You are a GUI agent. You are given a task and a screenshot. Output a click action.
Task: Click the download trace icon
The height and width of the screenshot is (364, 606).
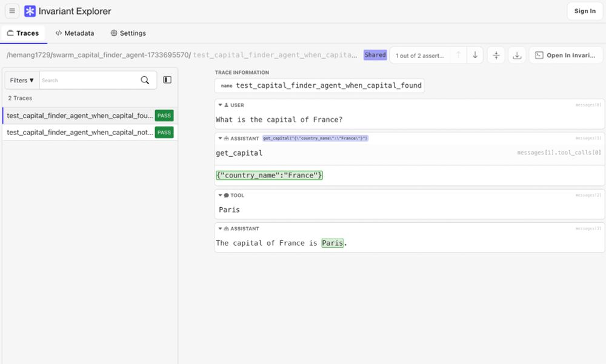[x=517, y=55]
